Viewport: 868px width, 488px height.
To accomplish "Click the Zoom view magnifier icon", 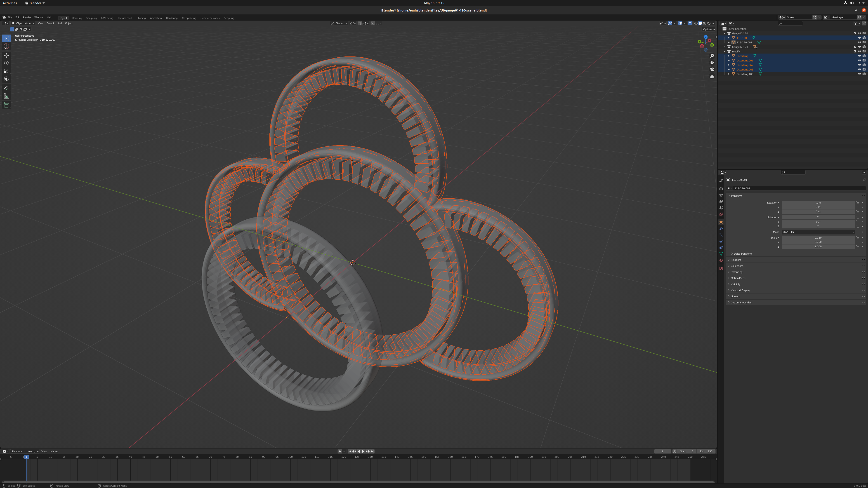I will 712,56.
